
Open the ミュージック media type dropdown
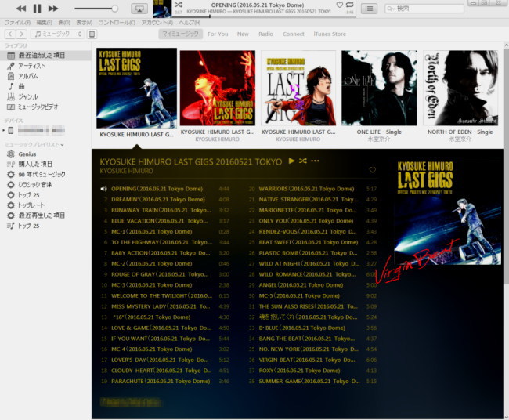coord(57,34)
